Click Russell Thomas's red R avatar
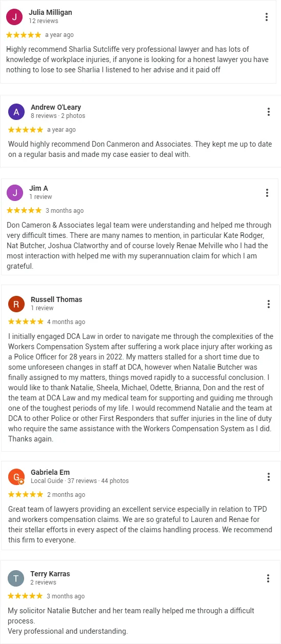The height and width of the screenshot is (644, 281). 16,304
